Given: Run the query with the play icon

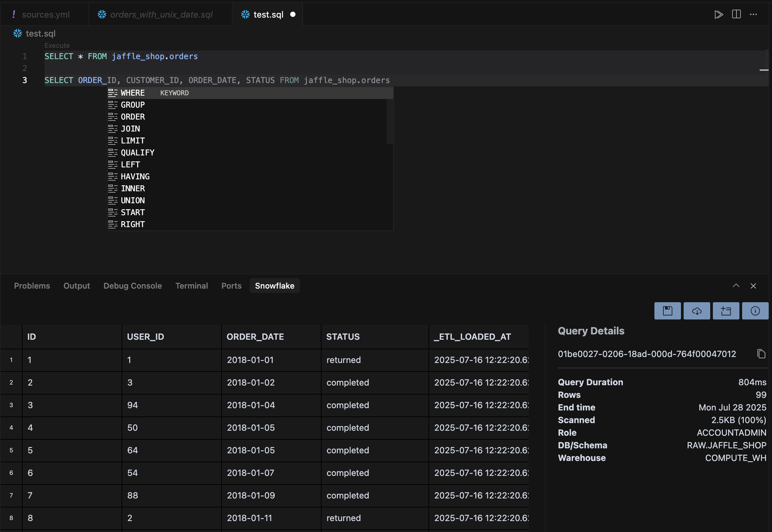Looking at the screenshot, I should click(x=718, y=14).
